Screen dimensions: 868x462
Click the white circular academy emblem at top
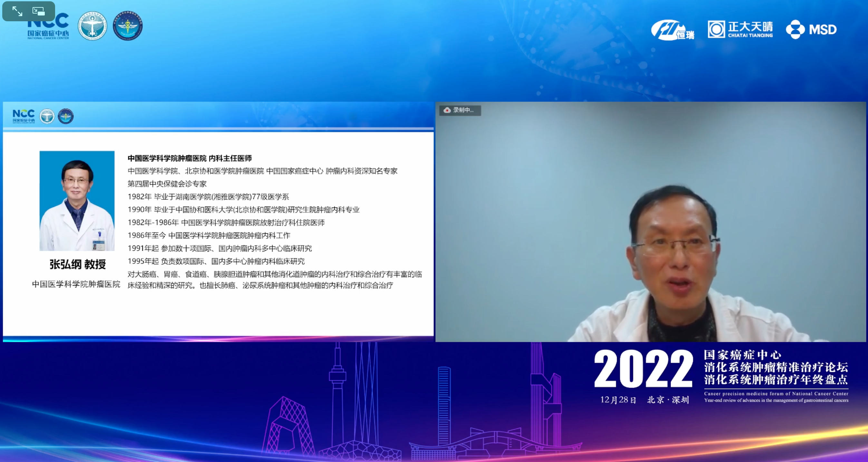click(92, 26)
